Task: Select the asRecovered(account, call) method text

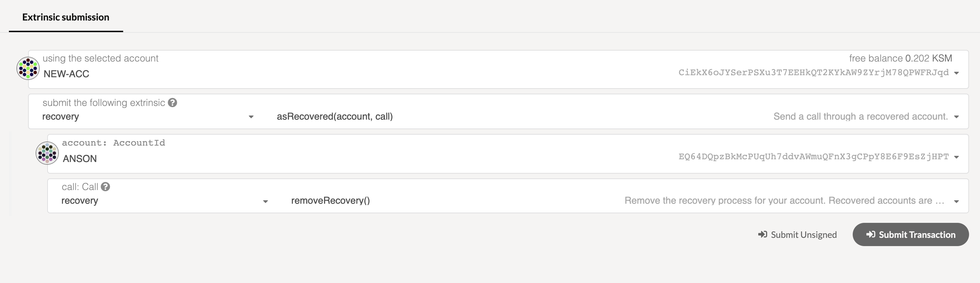Action: coord(335,116)
